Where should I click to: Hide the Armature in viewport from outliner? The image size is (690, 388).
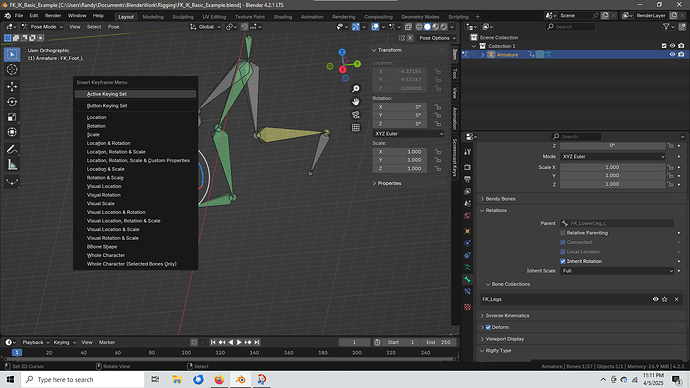click(672, 55)
